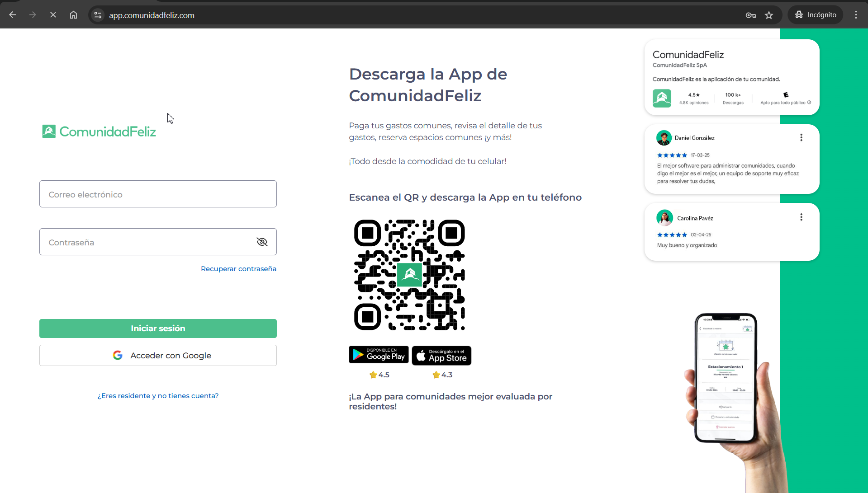
Task: Open the App Store download badge
Action: click(441, 356)
